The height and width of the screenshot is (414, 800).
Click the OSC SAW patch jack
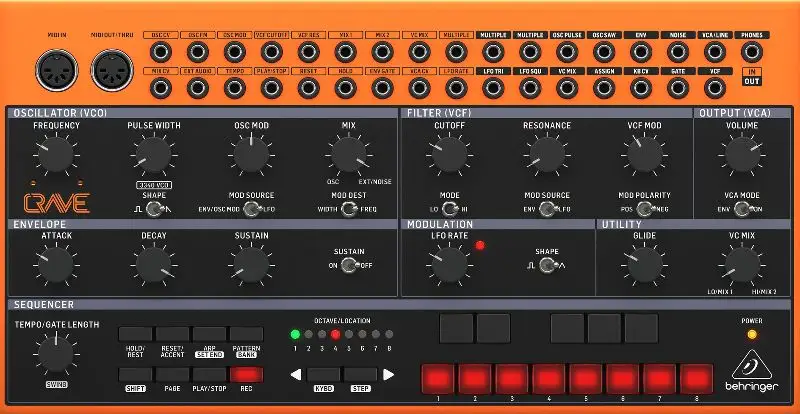click(604, 51)
